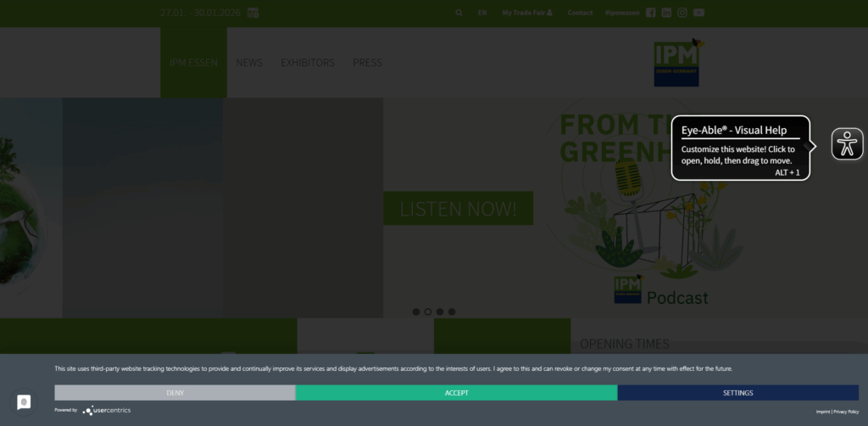
Task: Open the Instagram icon in header
Action: tap(682, 13)
